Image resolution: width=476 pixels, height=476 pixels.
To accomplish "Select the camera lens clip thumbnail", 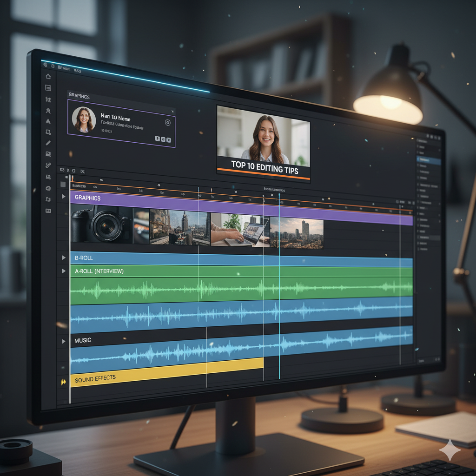I will click(x=101, y=225).
